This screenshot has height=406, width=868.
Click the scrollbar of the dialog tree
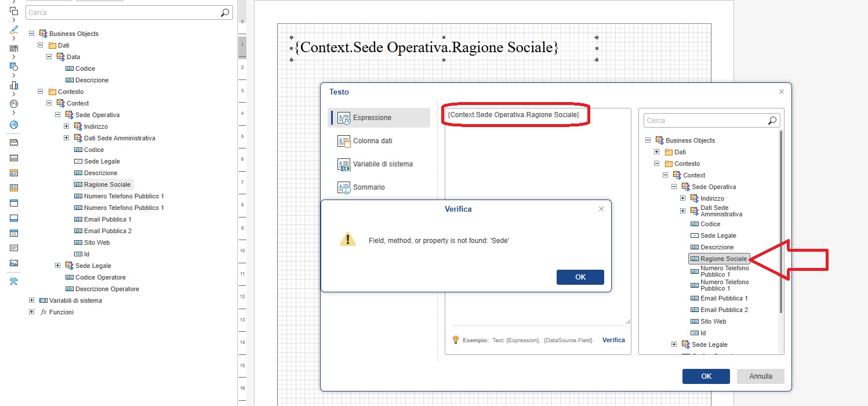click(780, 220)
